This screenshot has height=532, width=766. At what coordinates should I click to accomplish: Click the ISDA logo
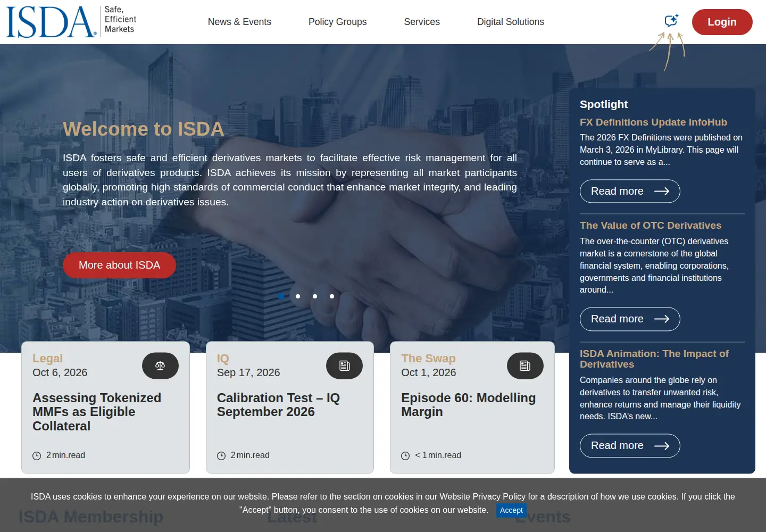[71, 22]
